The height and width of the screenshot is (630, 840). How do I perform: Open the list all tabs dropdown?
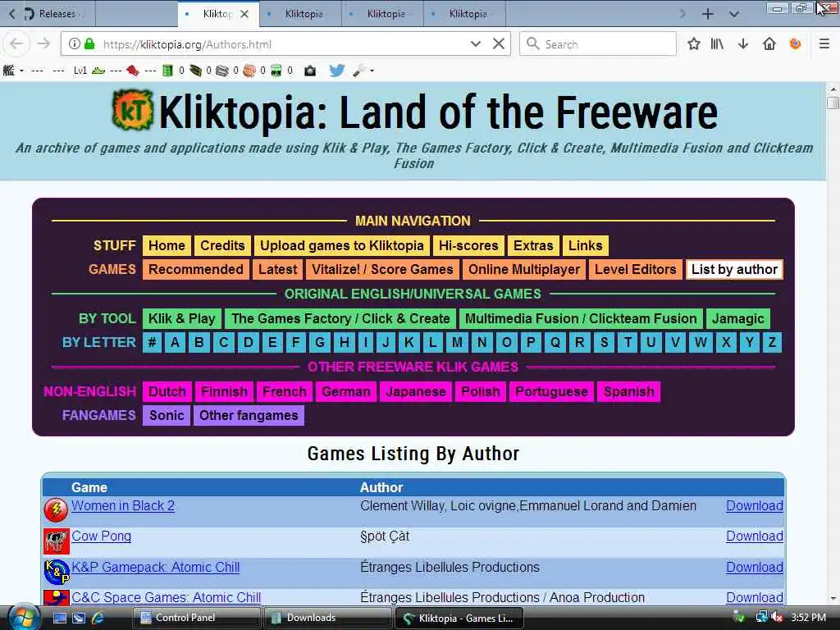pyautogui.click(x=734, y=14)
